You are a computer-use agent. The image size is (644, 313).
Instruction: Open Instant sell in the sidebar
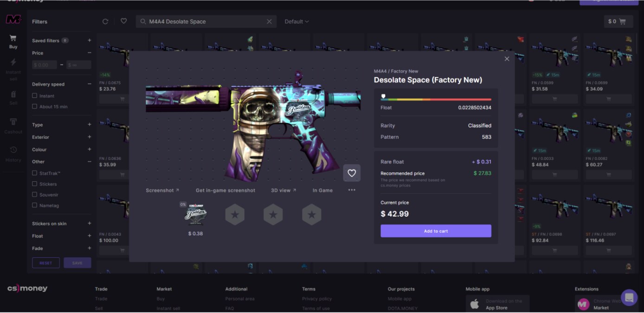click(13, 69)
